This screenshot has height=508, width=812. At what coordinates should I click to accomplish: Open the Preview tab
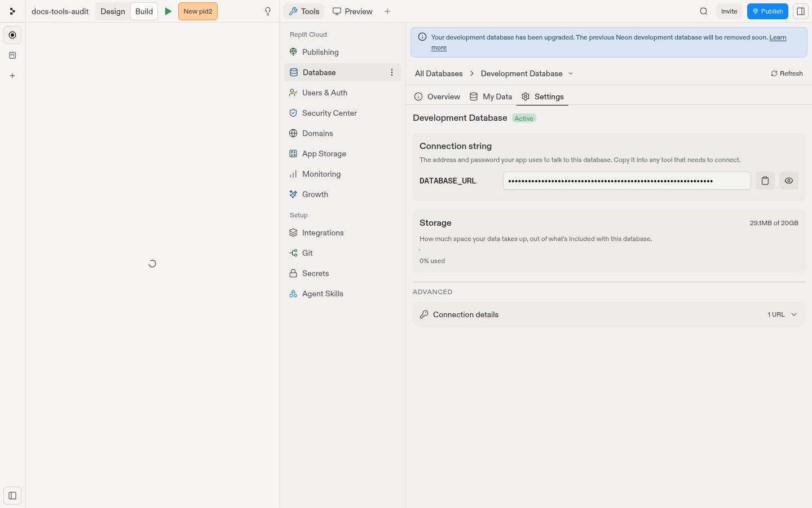coord(352,11)
